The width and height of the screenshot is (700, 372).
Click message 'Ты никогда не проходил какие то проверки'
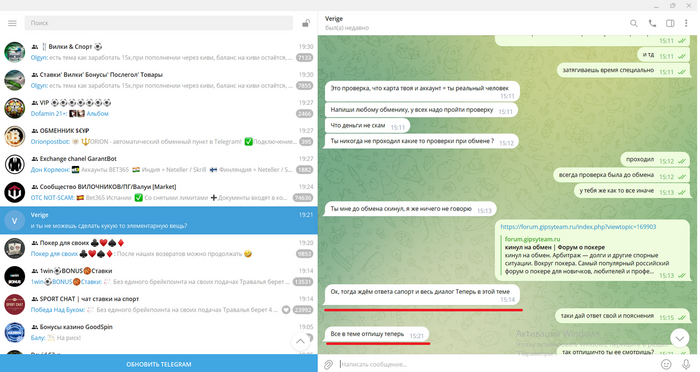(421, 141)
